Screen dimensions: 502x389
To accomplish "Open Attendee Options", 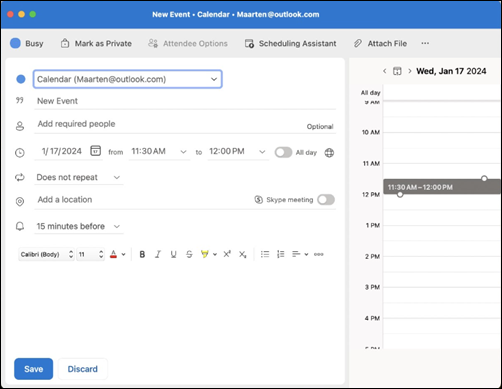I will tap(188, 43).
